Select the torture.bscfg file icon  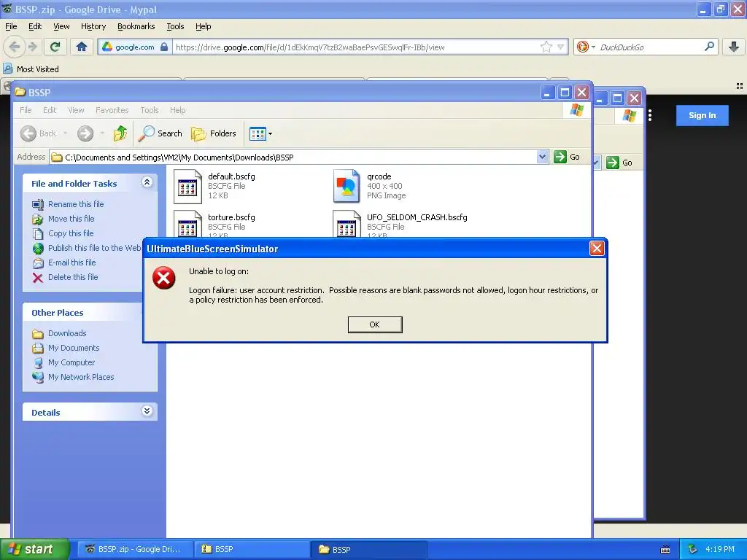(x=187, y=224)
